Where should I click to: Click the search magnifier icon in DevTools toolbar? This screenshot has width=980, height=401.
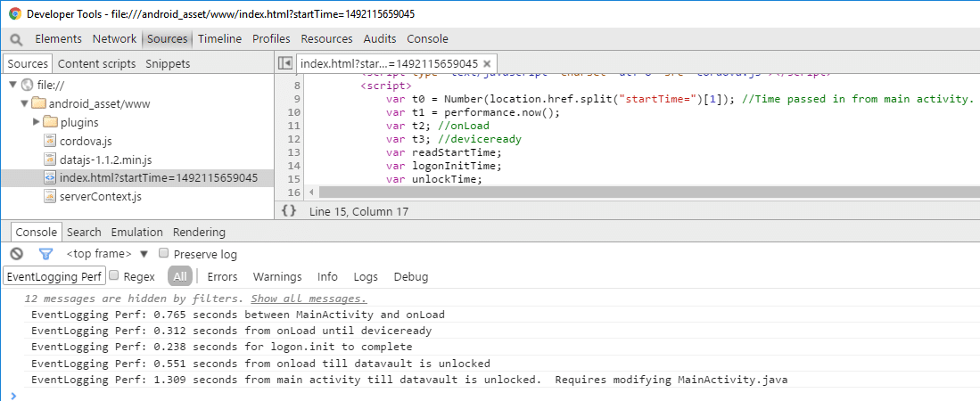16,39
